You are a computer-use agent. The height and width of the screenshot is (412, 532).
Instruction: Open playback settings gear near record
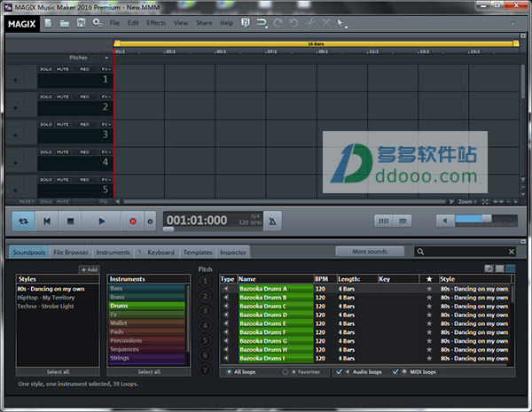150,222
